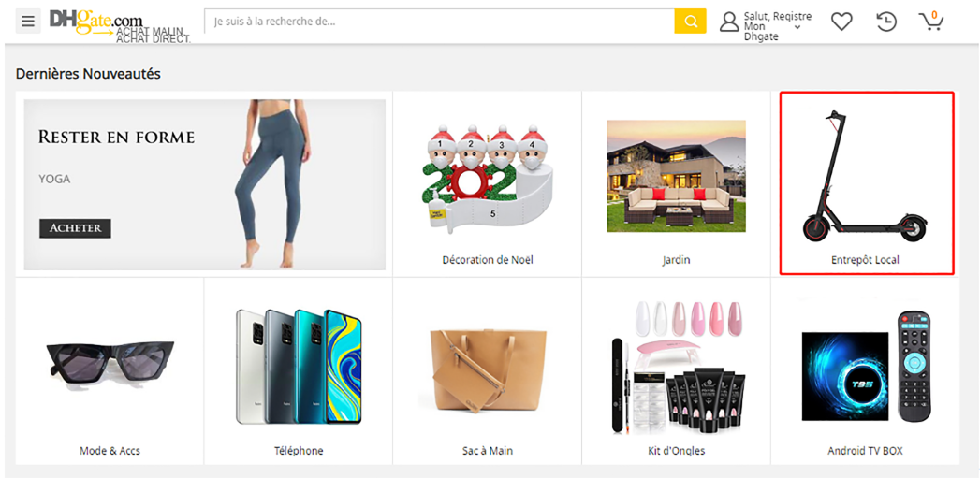Expand the Mon Dhgate account dropdown arrow
980x478 pixels.
coord(797,27)
